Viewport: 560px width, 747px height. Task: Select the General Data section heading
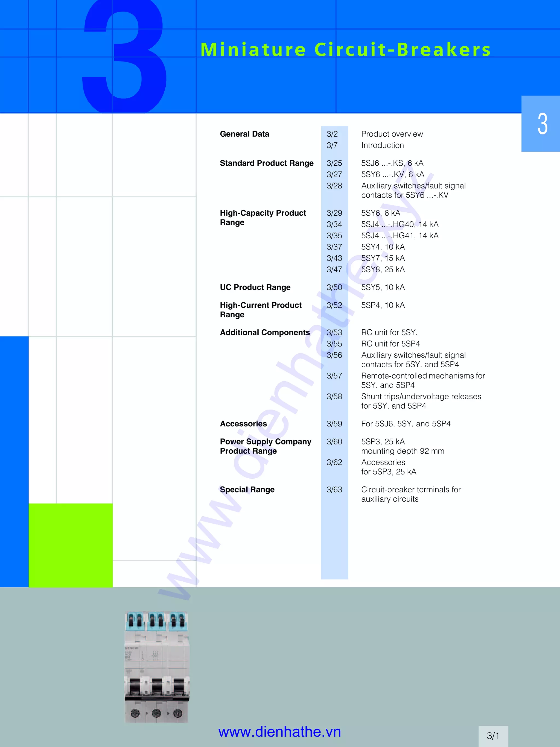[244, 134]
